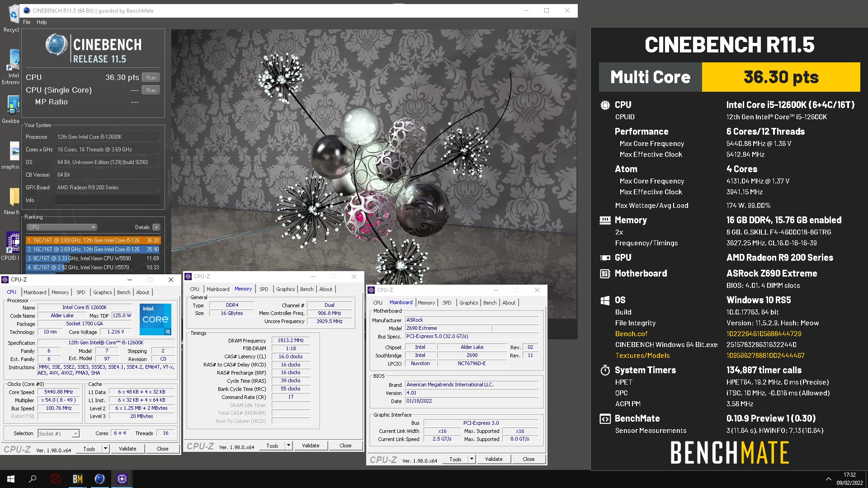Screen dimensions: 868x488
Task: Click the rendered Cinebench scene image
Action: click(x=374, y=174)
